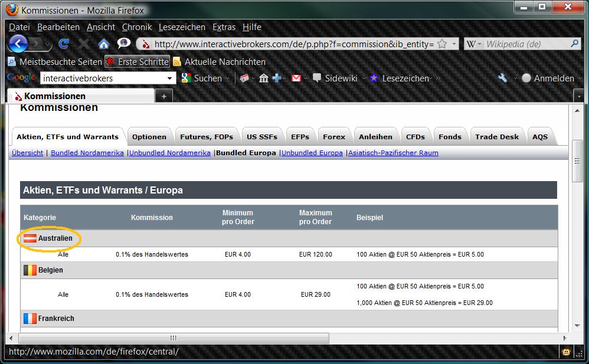Switch to the Fonds tab
The height and width of the screenshot is (364, 589).
coord(450,137)
